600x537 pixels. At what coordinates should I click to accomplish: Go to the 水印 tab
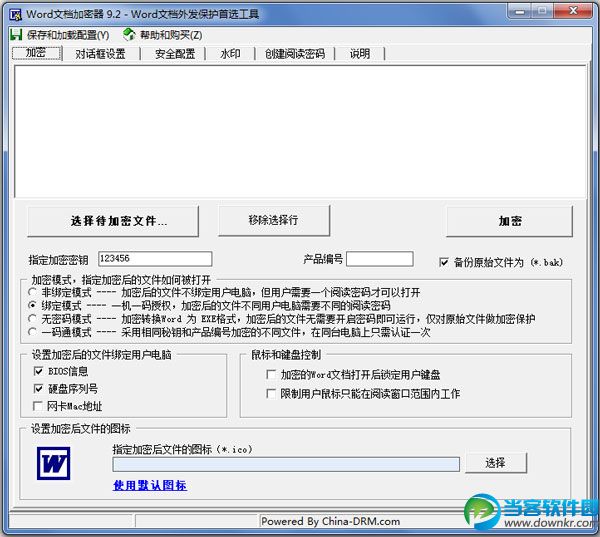click(x=230, y=54)
